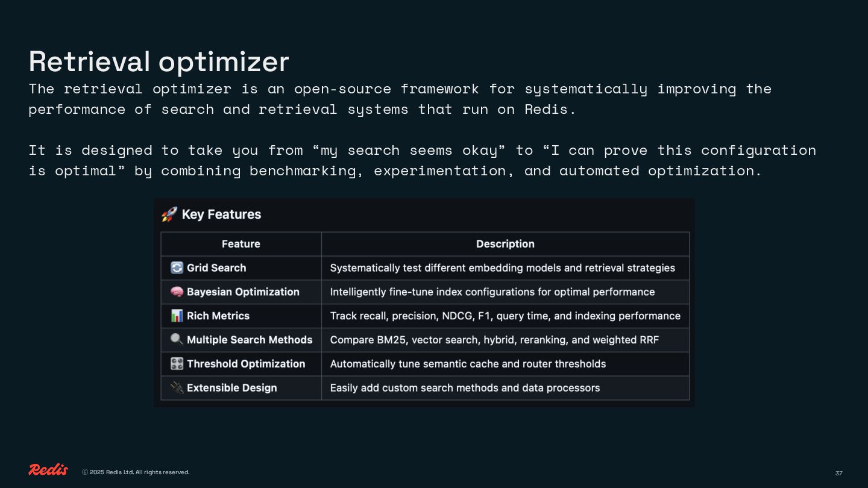This screenshot has width=868, height=488.
Task: Click the Description column header
Action: [x=505, y=244]
